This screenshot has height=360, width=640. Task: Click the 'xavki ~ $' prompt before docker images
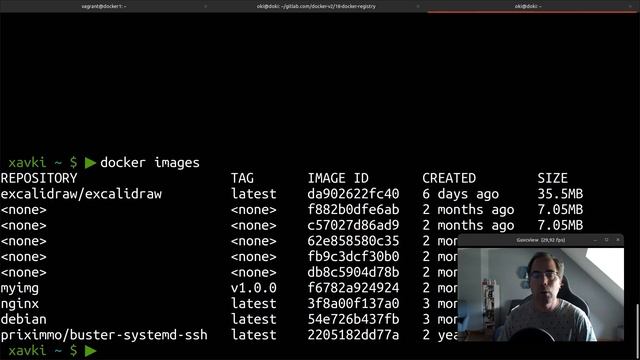point(42,163)
